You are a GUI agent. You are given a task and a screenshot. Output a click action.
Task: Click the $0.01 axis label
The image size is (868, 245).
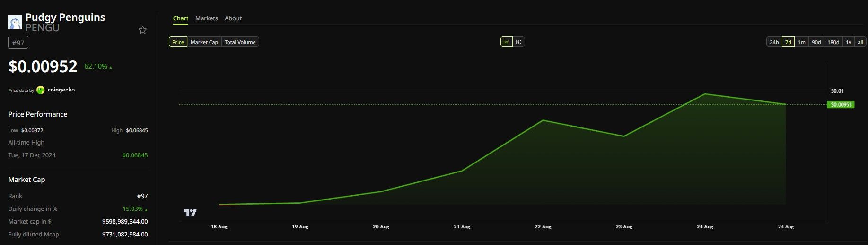(x=837, y=91)
